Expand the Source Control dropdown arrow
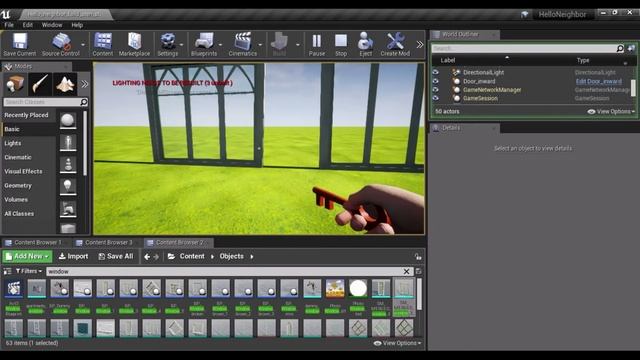Viewport: 640px width, 360px height. click(83, 44)
